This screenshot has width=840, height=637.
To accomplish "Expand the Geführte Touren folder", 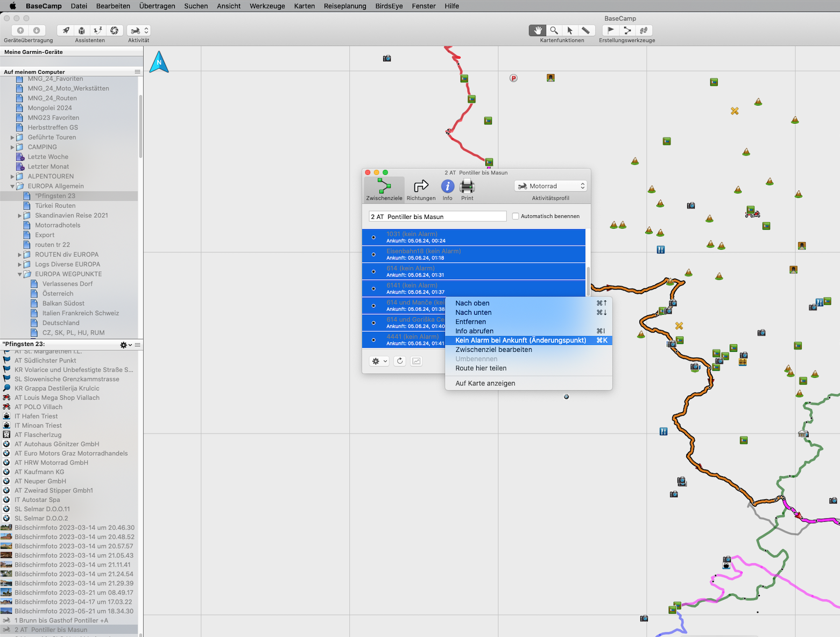I will pos(12,138).
